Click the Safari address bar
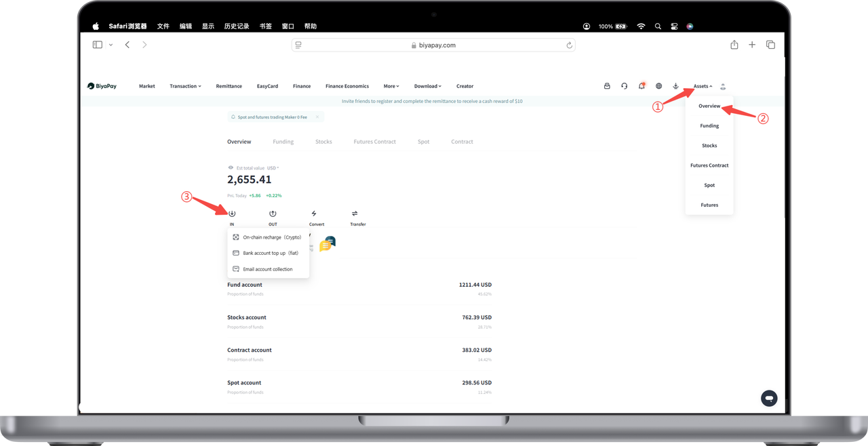 pos(433,45)
